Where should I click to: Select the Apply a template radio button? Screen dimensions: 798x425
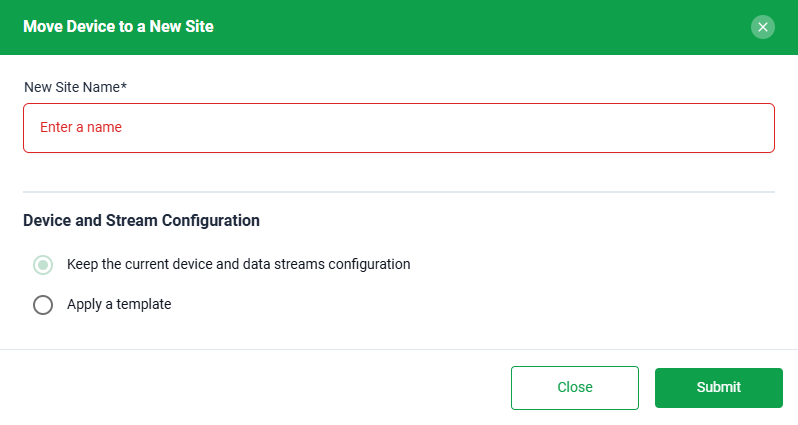[43, 305]
